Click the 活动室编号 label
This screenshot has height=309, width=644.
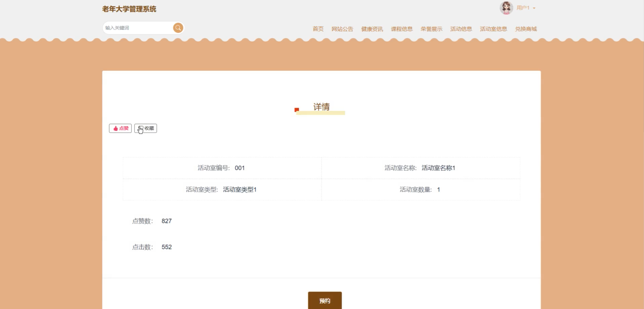click(214, 168)
